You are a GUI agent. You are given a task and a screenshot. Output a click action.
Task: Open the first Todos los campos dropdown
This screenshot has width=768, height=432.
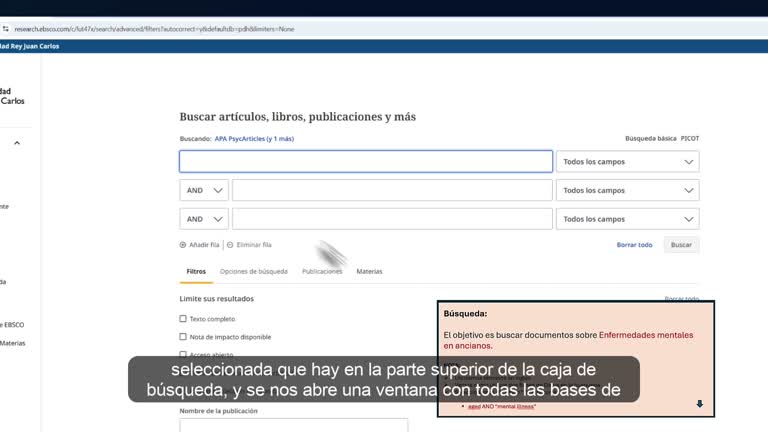point(627,162)
